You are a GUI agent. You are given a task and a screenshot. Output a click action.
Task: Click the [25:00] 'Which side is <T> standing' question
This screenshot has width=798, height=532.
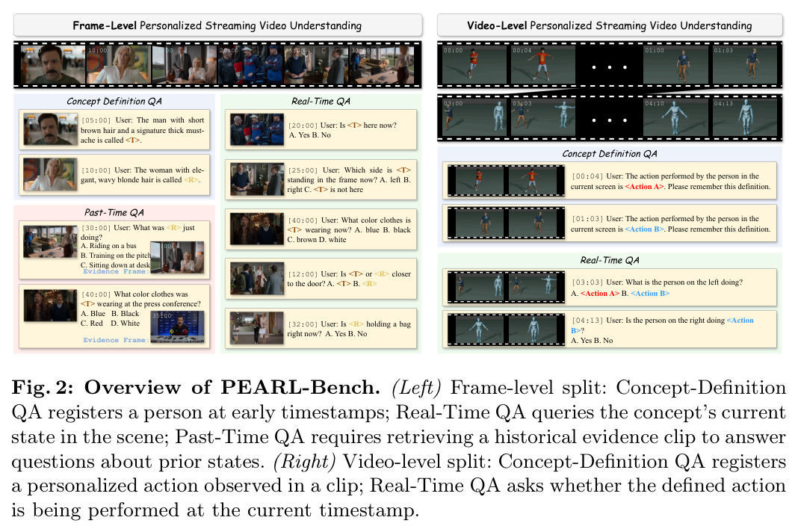tap(349, 180)
